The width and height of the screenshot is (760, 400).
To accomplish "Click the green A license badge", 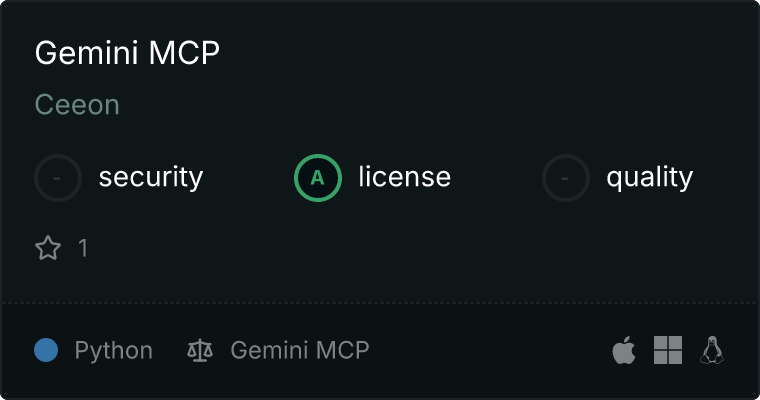I will [x=318, y=178].
